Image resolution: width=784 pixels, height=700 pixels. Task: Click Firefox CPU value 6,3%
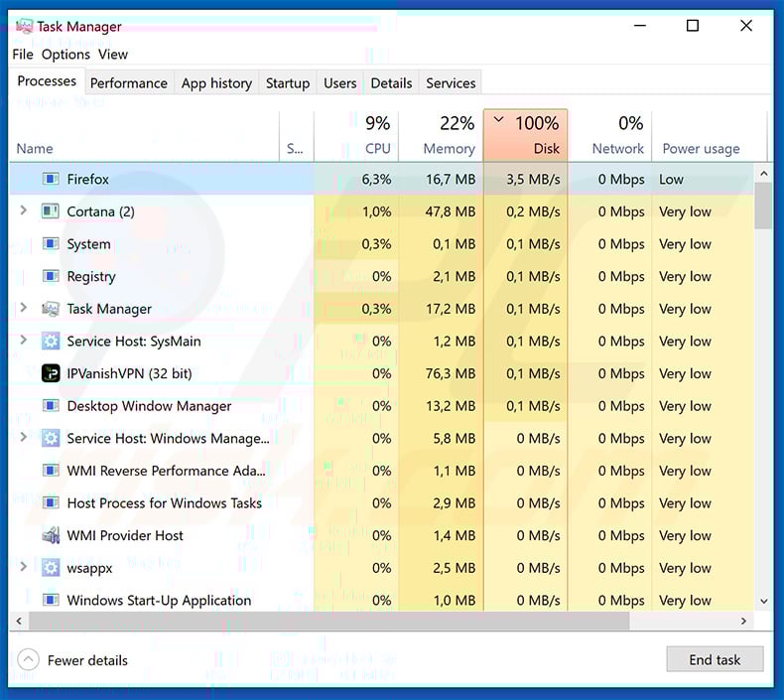pyautogui.click(x=376, y=179)
